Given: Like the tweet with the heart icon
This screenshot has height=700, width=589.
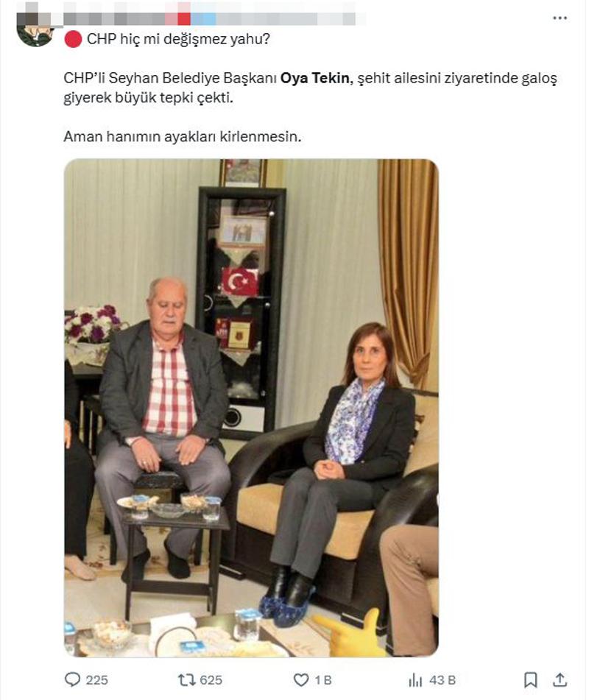Looking at the screenshot, I should [301, 680].
